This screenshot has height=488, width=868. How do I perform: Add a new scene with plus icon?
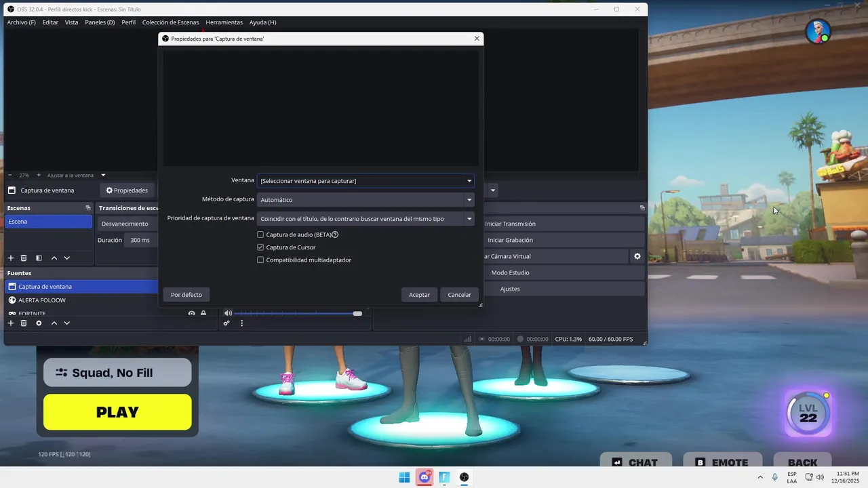[x=11, y=258]
